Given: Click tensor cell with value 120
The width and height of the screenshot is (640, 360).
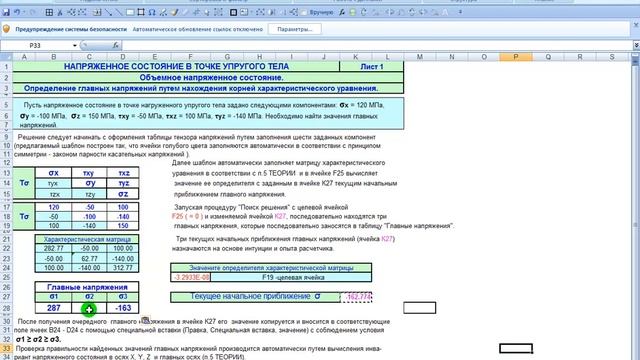Looking at the screenshot, I should (x=53, y=207).
